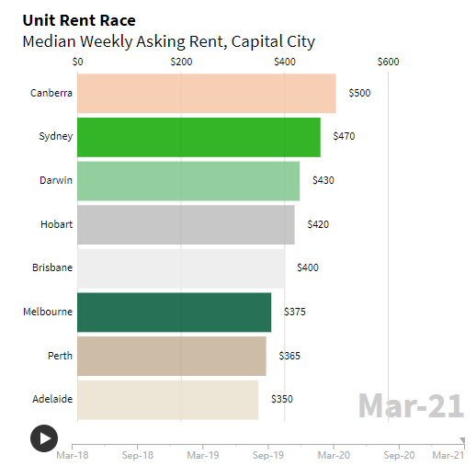Select the gray Hobart bar
Image resolution: width=476 pixels, height=466 pixels.
click(x=186, y=224)
